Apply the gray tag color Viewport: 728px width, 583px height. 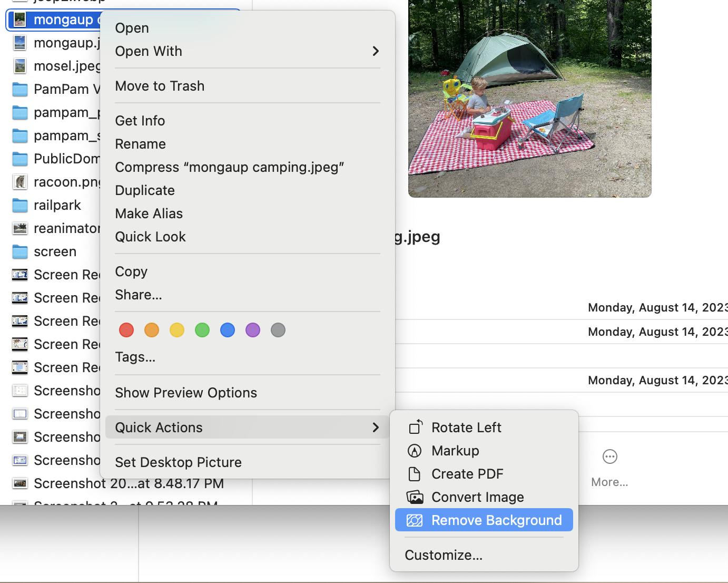[278, 330]
